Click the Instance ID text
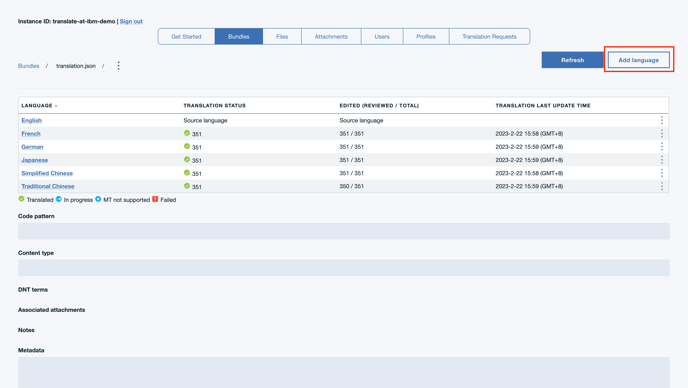The image size is (688, 388). 66,21
